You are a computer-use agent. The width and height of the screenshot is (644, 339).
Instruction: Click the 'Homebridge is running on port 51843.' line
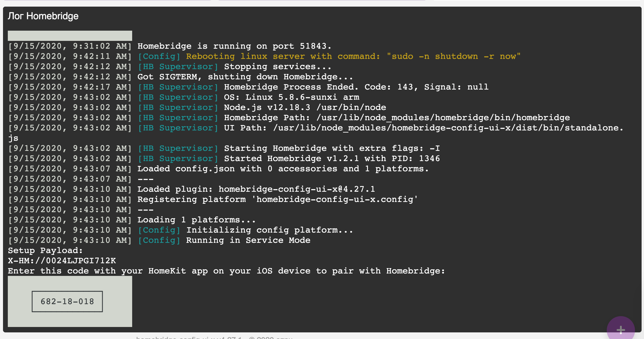(x=170, y=46)
